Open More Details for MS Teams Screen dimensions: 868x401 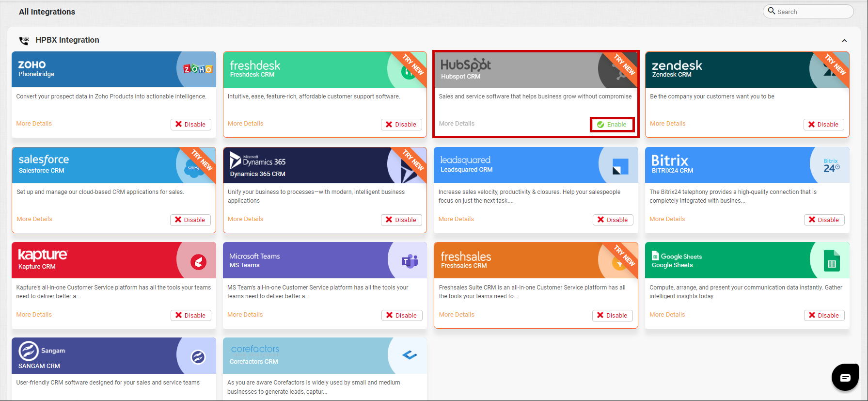click(x=245, y=315)
